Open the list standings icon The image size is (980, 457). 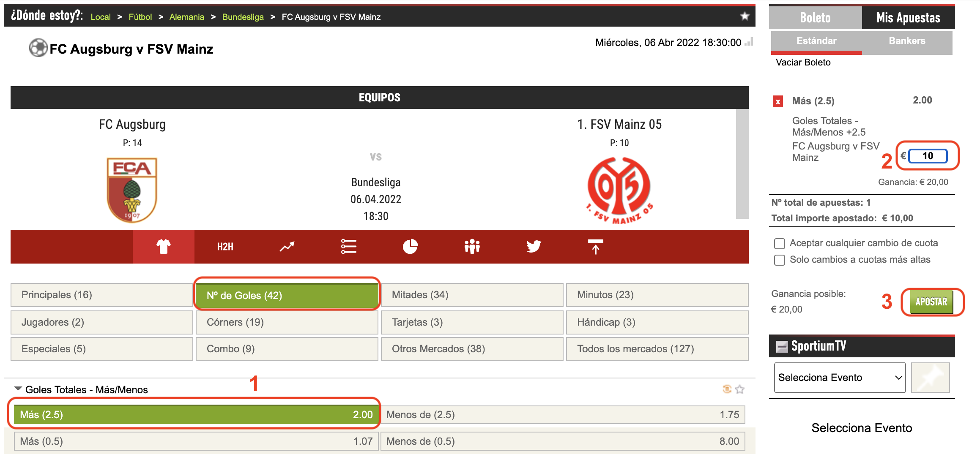pyautogui.click(x=348, y=247)
